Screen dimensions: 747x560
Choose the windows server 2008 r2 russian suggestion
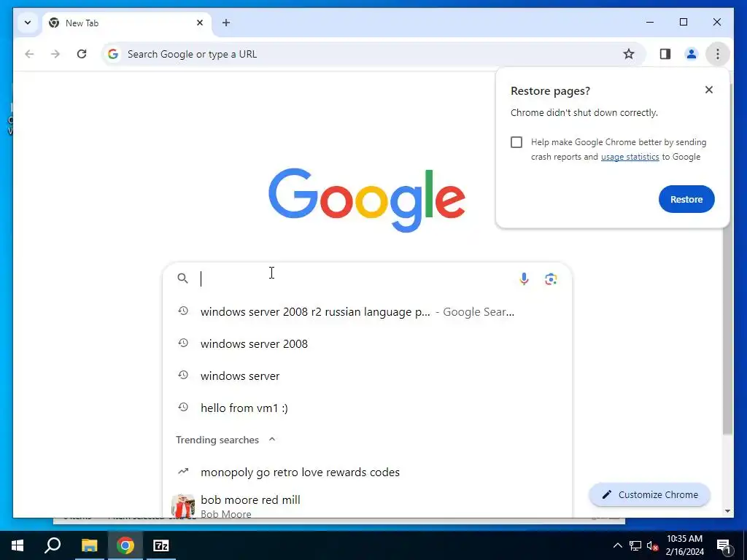(x=368, y=312)
